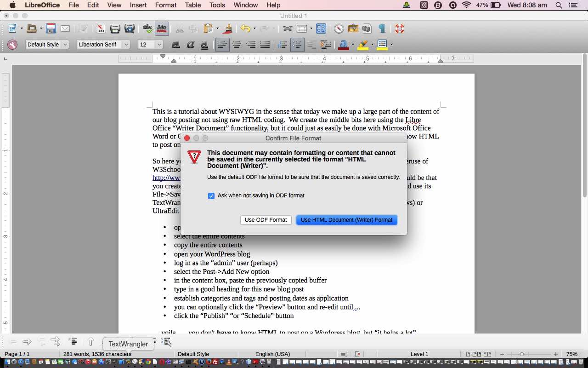Viewport: 588px width, 368px height.
Task: Select Justified alignment
Action: point(265,45)
